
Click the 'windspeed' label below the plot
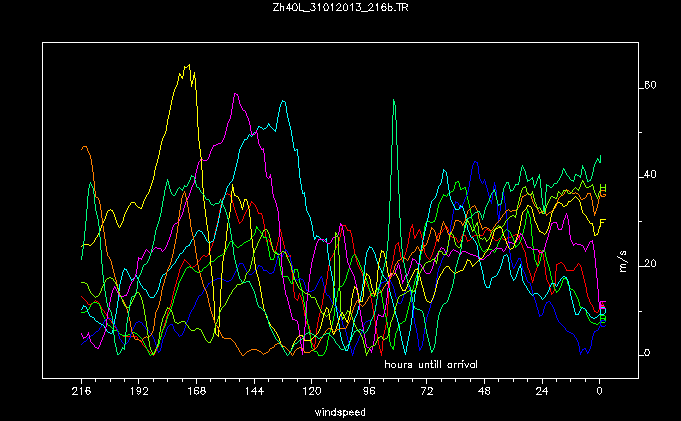coord(340,411)
